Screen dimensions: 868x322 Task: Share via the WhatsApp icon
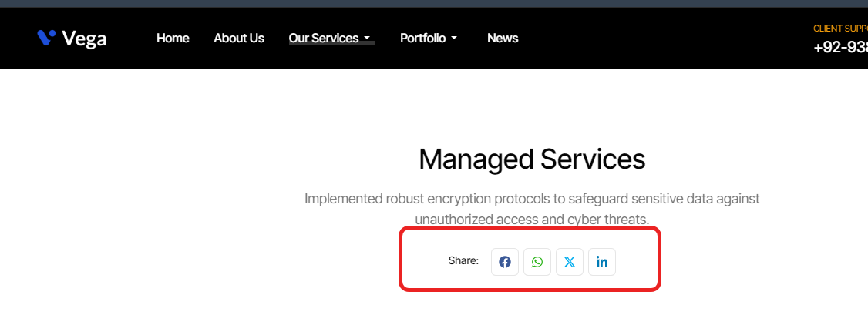click(x=537, y=262)
